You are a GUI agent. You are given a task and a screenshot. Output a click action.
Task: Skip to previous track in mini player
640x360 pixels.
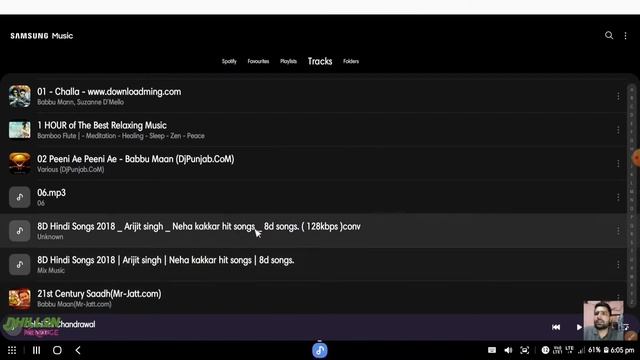pyautogui.click(x=556, y=327)
